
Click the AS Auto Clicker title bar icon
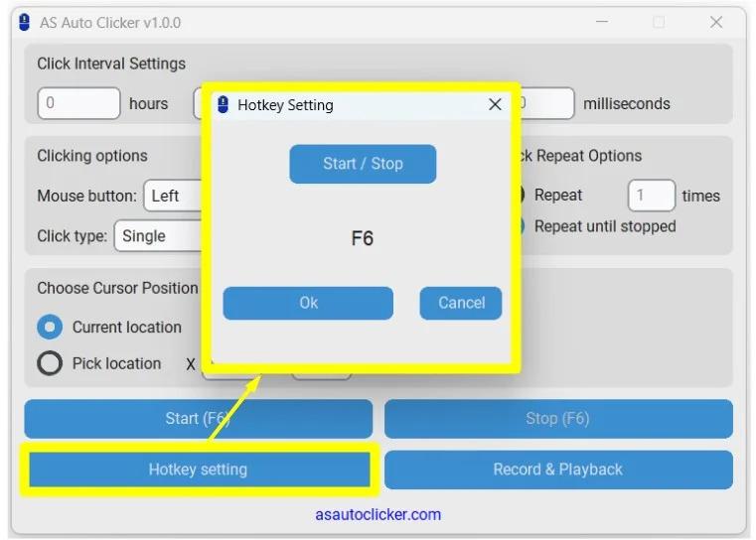[x=25, y=22]
